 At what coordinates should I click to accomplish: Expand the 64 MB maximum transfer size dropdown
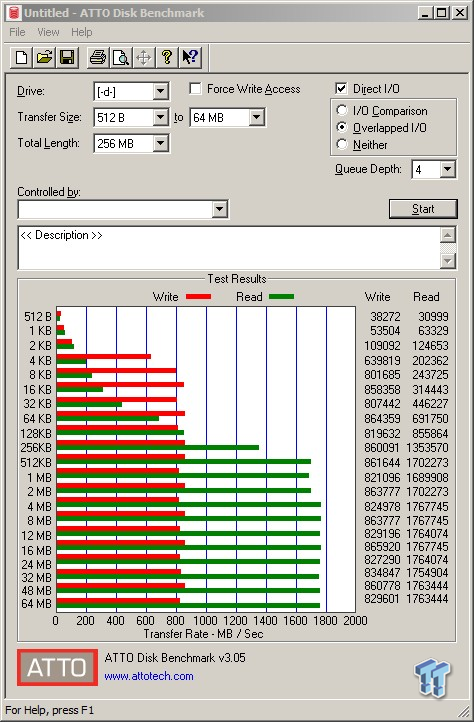coord(257,117)
